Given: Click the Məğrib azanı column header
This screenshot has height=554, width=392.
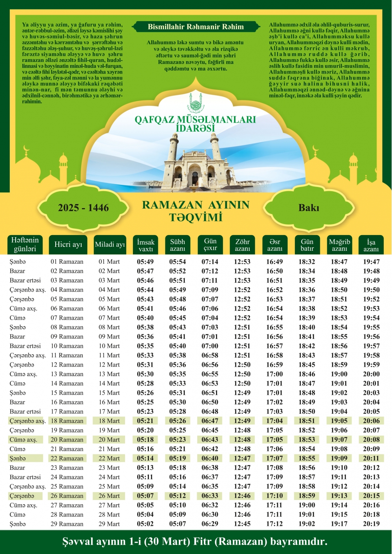Looking at the screenshot, I should (x=339, y=244).
